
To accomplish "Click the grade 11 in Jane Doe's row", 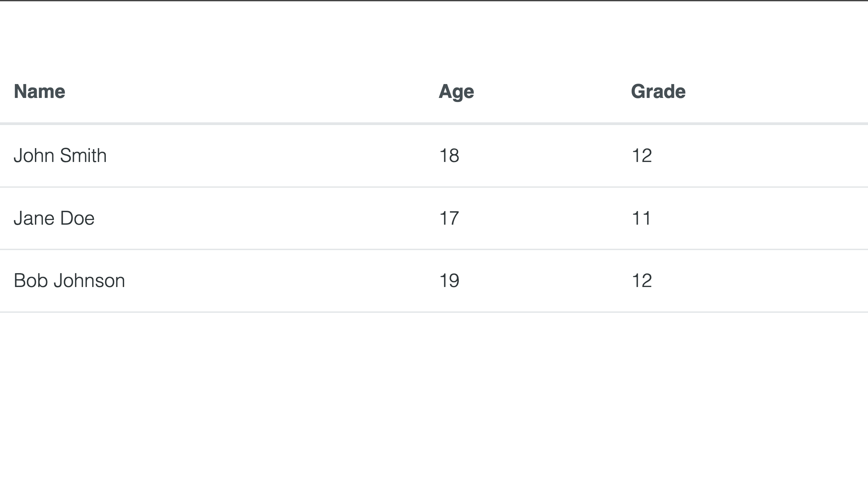I will tap(641, 218).
